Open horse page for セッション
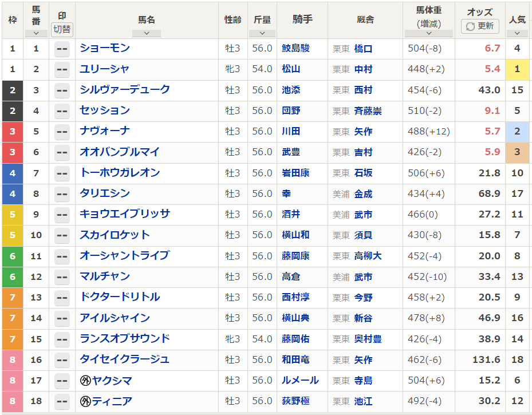The height and width of the screenshot is (415, 532). (105, 110)
